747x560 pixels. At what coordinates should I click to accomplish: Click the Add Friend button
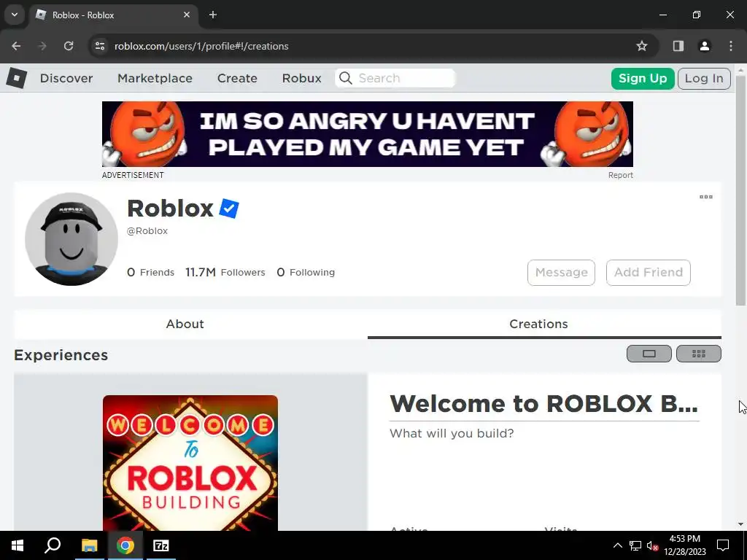(x=648, y=273)
